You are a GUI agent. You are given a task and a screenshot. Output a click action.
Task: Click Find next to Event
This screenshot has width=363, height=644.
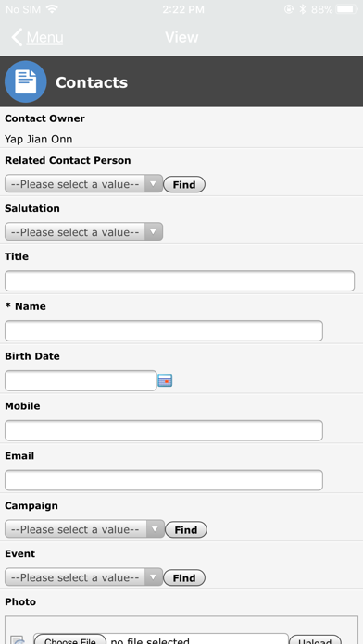[x=184, y=578]
